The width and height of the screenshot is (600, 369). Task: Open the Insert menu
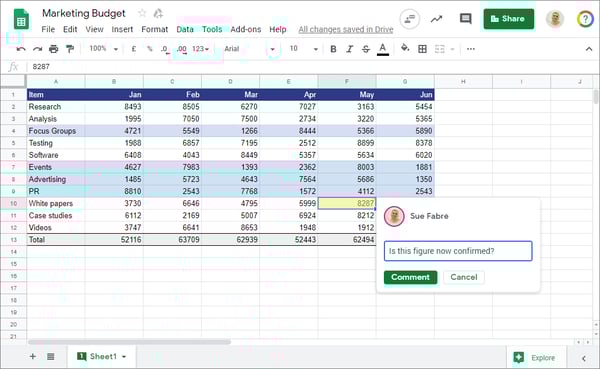click(122, 29)
